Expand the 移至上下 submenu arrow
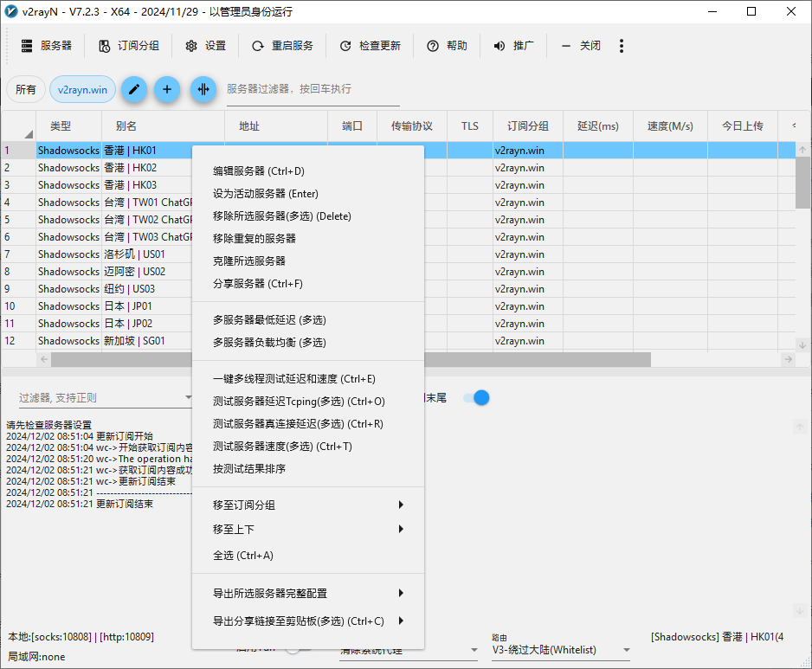Image resolution: width=812 pixels, height=669 pixels. click(x=401, y=529)
